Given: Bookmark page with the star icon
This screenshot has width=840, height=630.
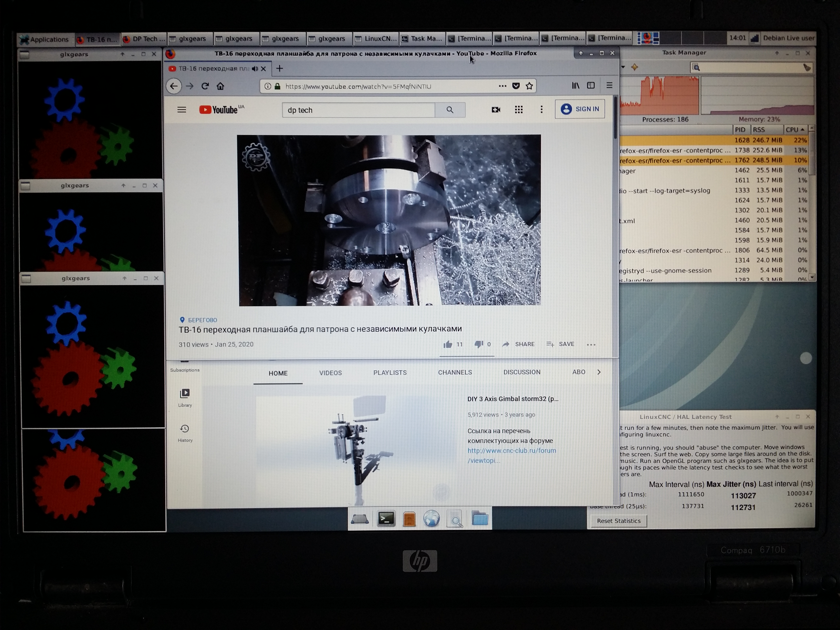Looking at the screenshot, I should [529, 86].
